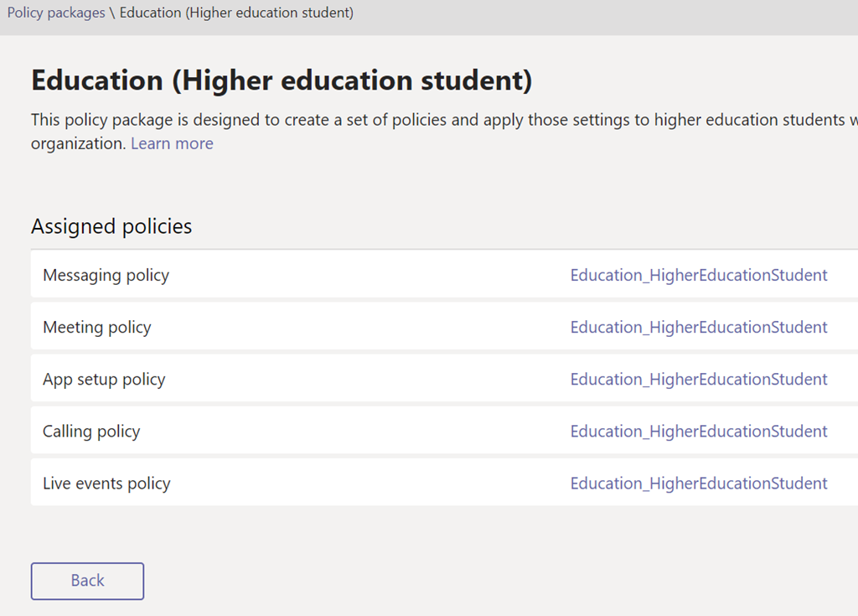The height and width of the screenshot is (616, 858).
Task: Select the Live events policy row label
Action: pos(106,483)
